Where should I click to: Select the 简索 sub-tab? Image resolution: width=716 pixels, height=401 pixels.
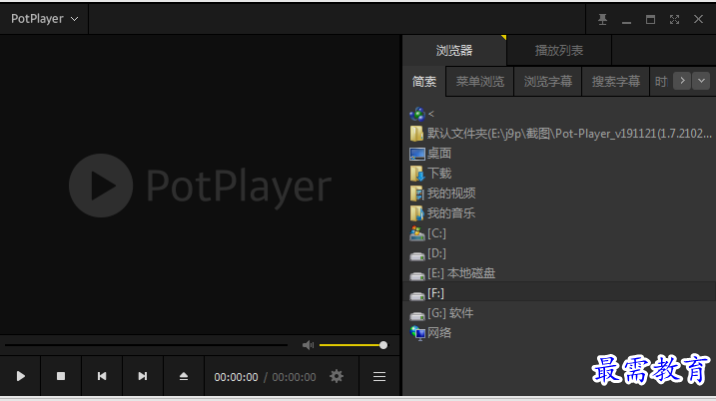(424, 82)
